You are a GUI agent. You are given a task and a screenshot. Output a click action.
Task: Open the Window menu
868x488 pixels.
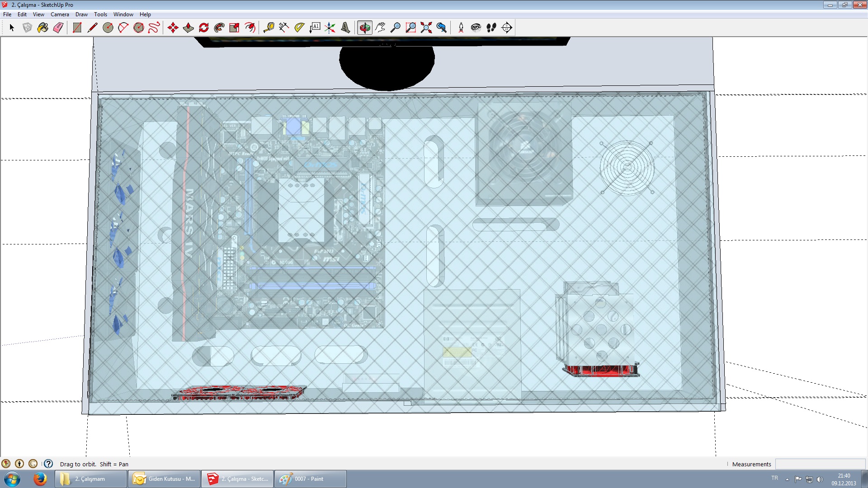tap(123, 14)
